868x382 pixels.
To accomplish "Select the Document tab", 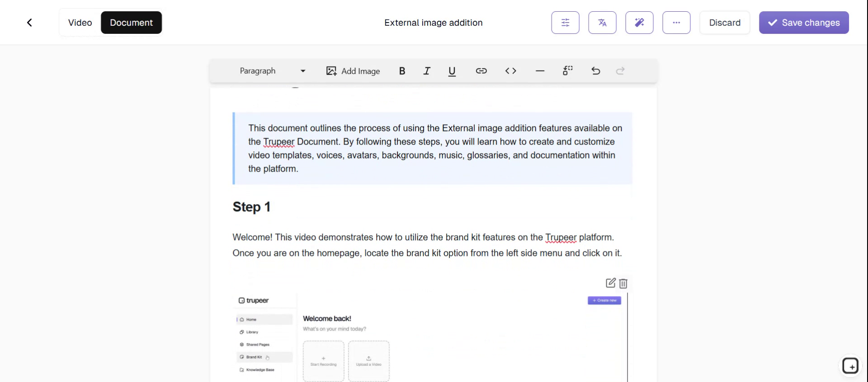I will click(x=131, y=23).
